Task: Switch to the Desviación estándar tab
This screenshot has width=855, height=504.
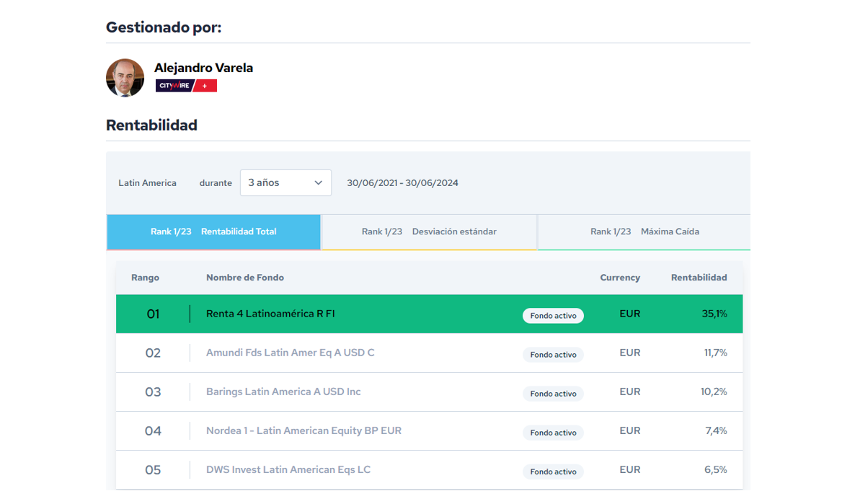Action: coord(429,232)
